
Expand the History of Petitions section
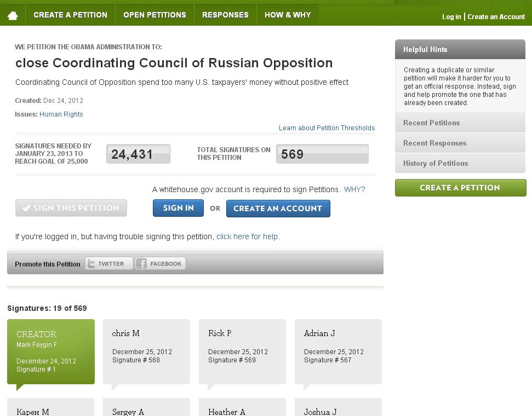click(460, 164)
